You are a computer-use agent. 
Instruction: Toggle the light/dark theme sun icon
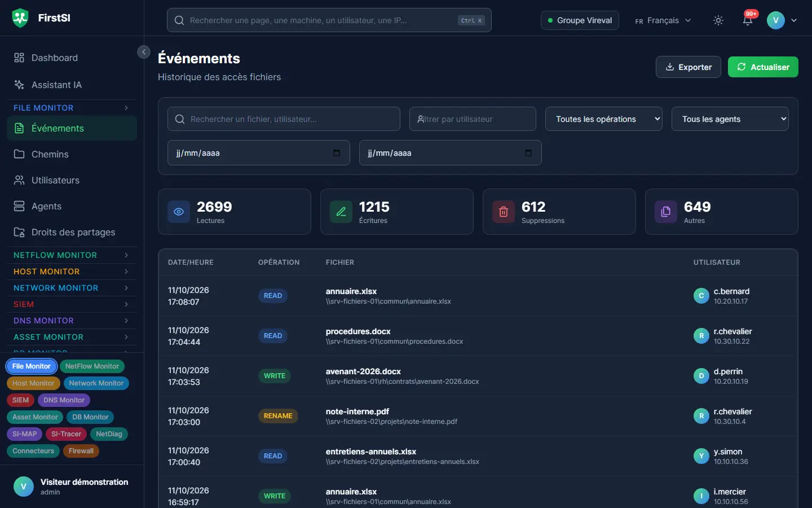click(x=718, y=20)
